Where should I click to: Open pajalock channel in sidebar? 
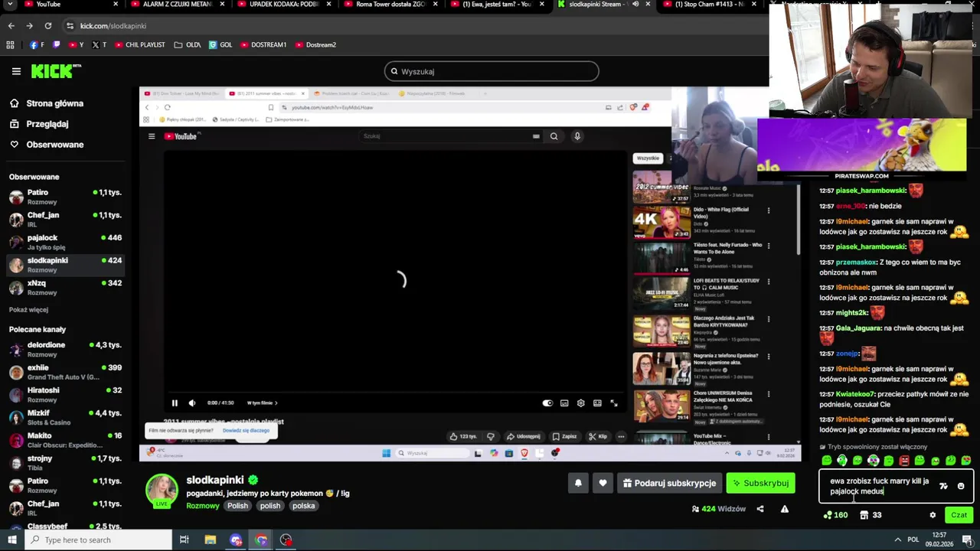coord(66,242)
